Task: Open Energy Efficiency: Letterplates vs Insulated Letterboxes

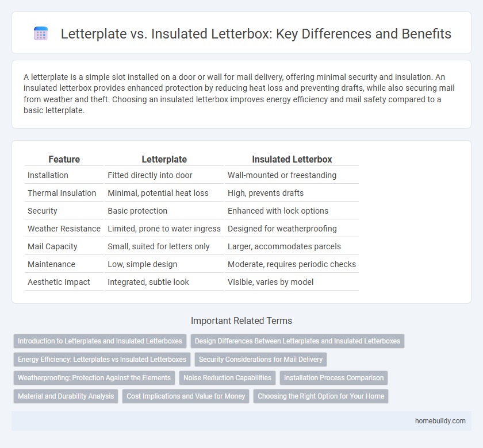Action: pos(101,359)
